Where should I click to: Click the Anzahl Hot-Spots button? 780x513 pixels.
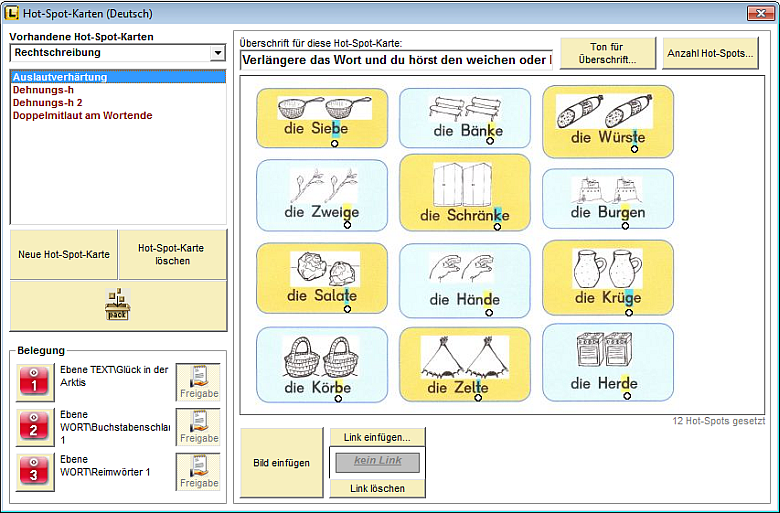(x=710, y=53)
